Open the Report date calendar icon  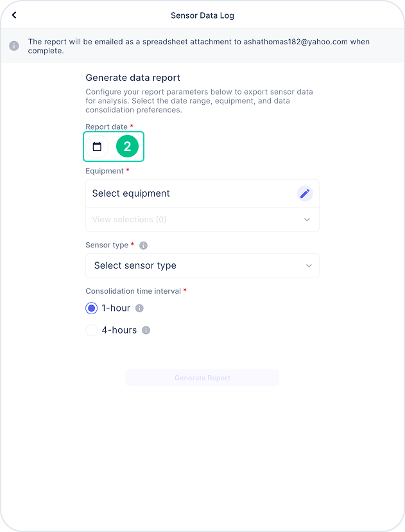pos(97,146)
